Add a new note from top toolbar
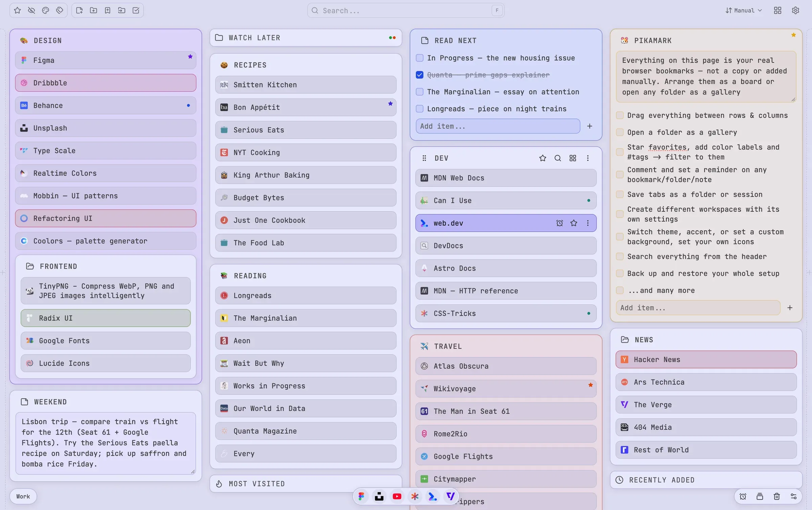812x510 pixels. tap(80, 10)
